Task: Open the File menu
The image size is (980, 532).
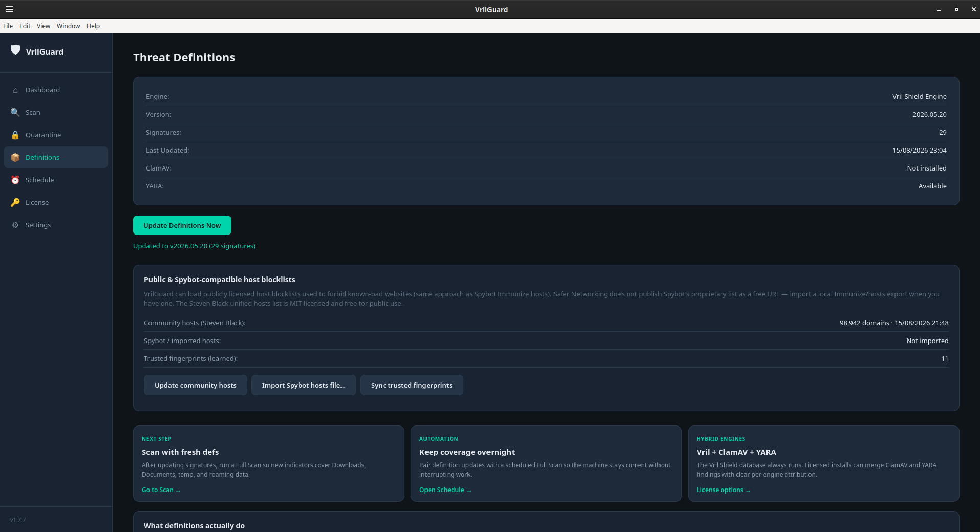Action: [x=8, y=26]
